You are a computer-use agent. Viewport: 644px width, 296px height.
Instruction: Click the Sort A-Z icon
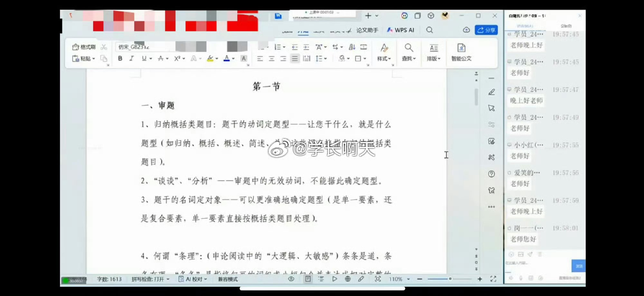click(x=352, y=47)
